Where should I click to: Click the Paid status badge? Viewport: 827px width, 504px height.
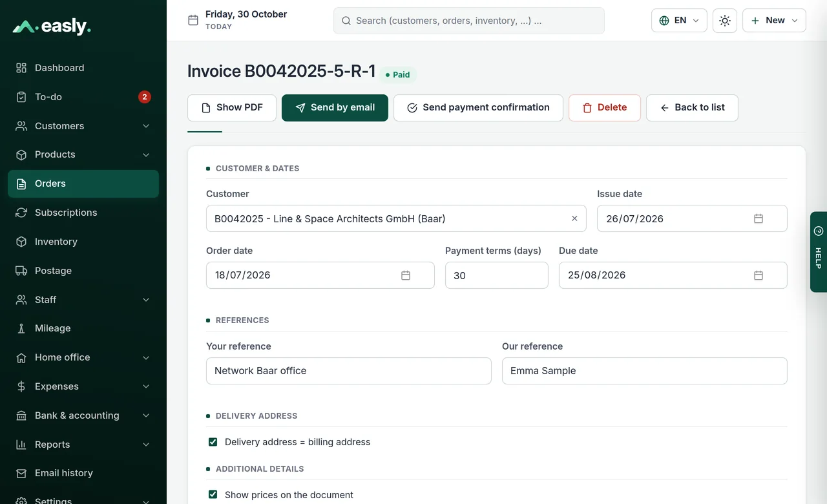398,75
